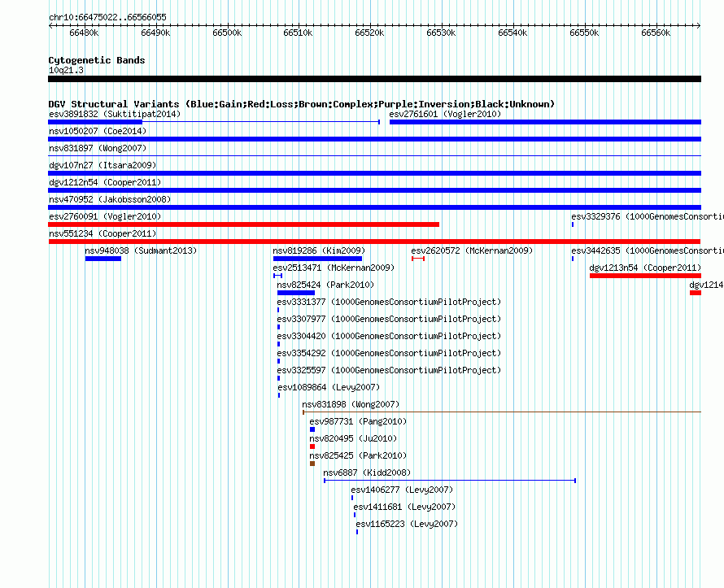Click nsv470952 (Jakobsson2008) label

110,199
